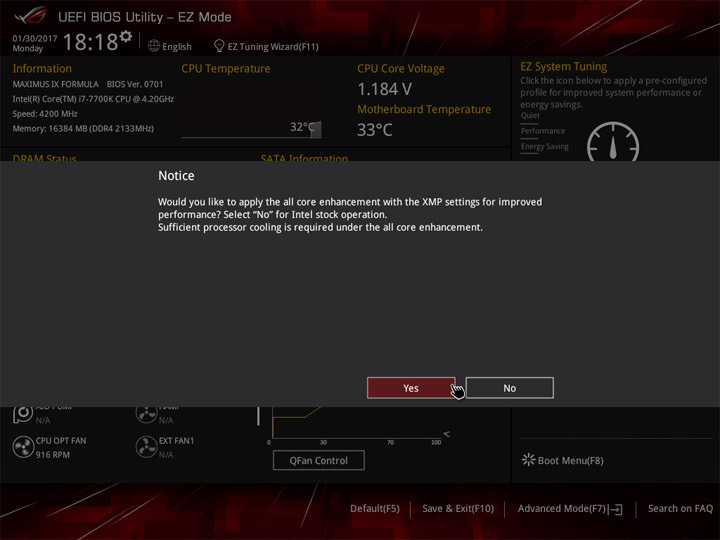
Task: Open clock settings gear icon
Action: coord(126,36)
